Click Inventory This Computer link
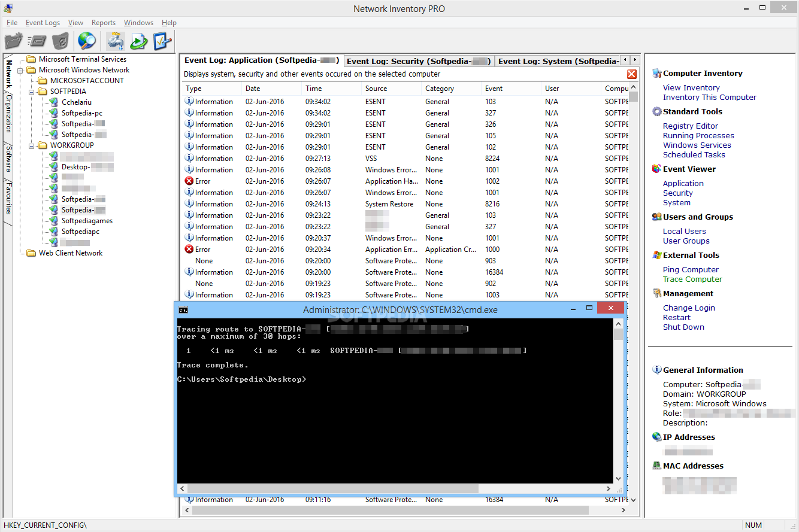Image resolution: width=799 pixels, height=532 pixels. [x=709, y=97]
